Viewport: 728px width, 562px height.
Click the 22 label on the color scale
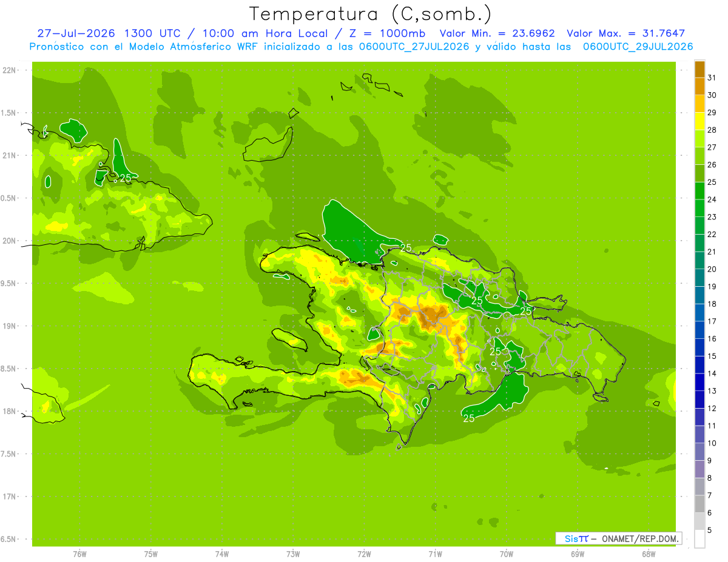712,234
